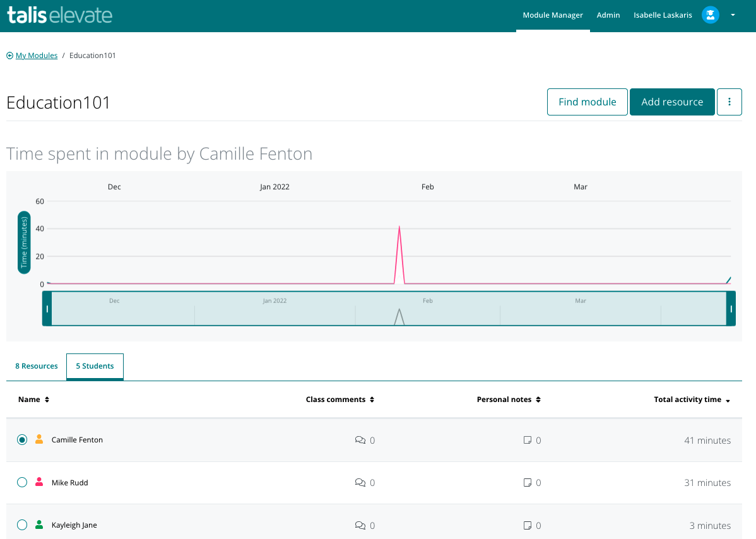Screen dimensions: 756x539
Task: Click Camille Fenton's orange person icon
Action: (40, 439)
